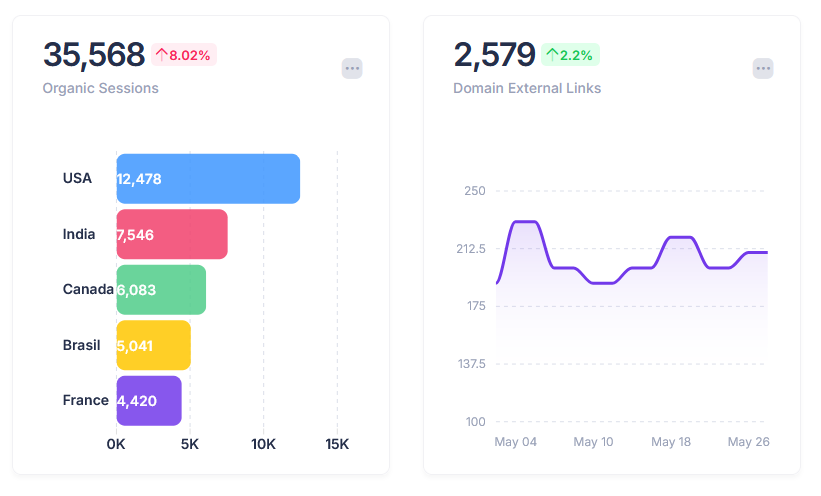Click the May 26 axis label
Screen dimensions: 821x496
click(x=748, y=442)
